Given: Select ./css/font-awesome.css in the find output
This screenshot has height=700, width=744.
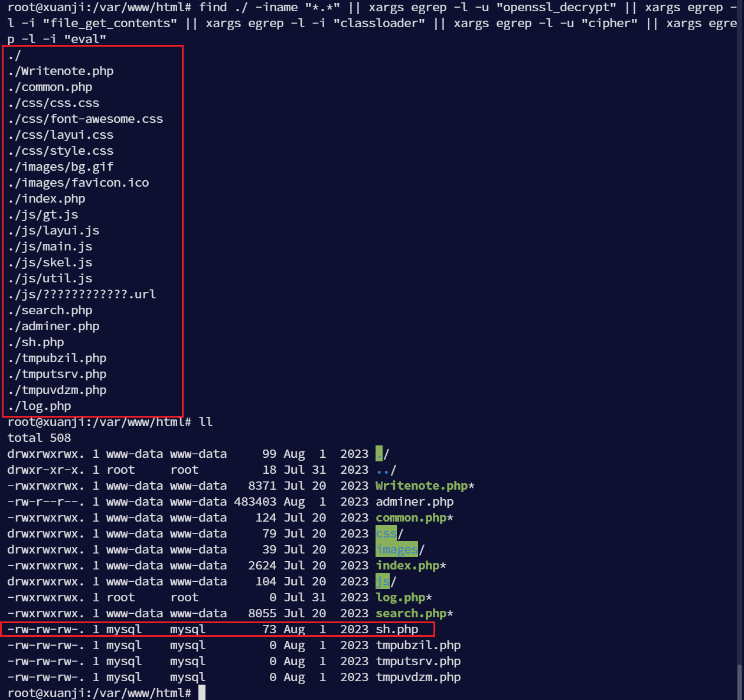Looking at the screenshot, I should (x=86, y=119).
